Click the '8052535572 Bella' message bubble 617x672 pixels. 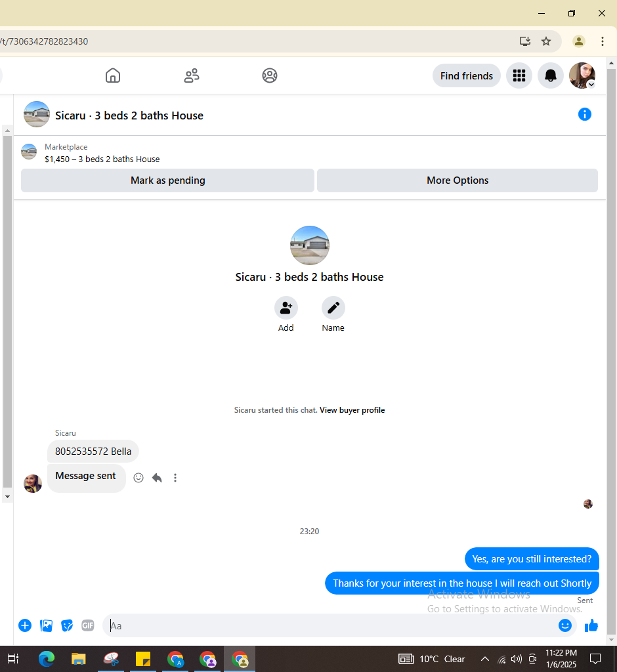tap(93, 451)
